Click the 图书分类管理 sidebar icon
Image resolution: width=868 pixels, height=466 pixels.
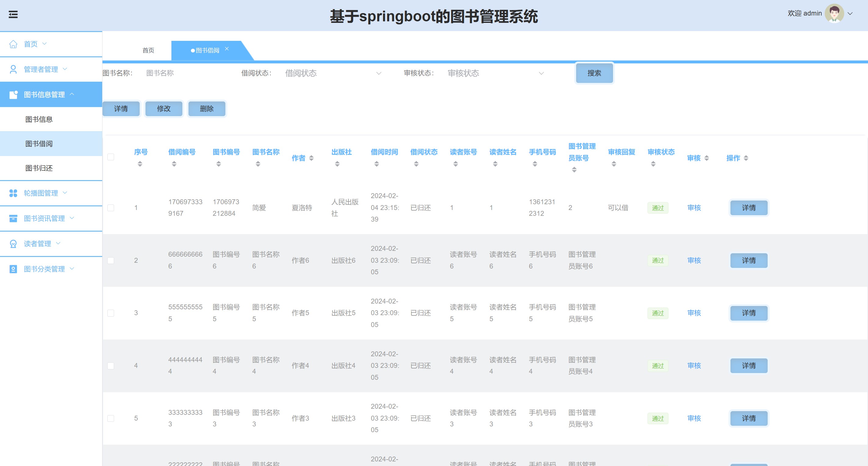point(13,269)
